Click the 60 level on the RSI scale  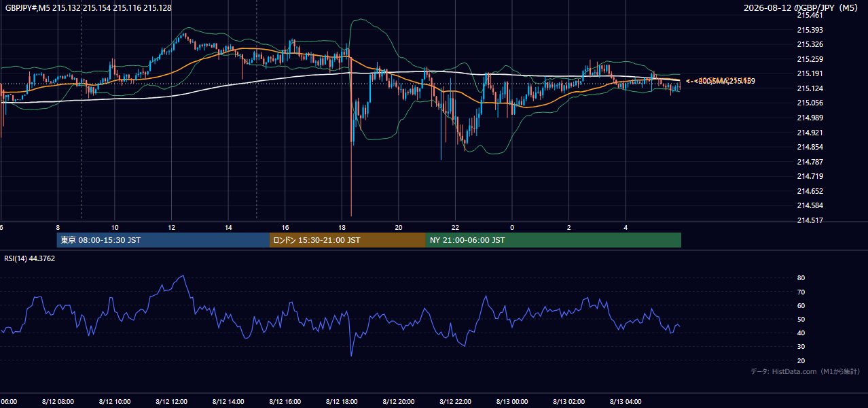point(801,305)
